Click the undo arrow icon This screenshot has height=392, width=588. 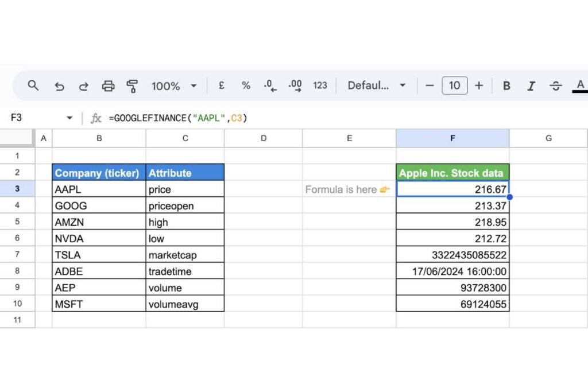pyautogui.click(x=59, y=86)
